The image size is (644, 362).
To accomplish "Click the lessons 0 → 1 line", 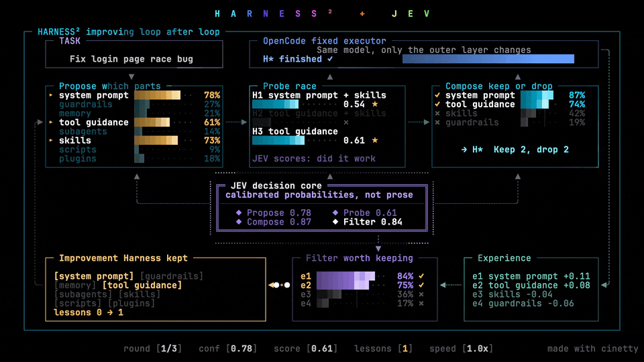I will [x=89, y=312].
